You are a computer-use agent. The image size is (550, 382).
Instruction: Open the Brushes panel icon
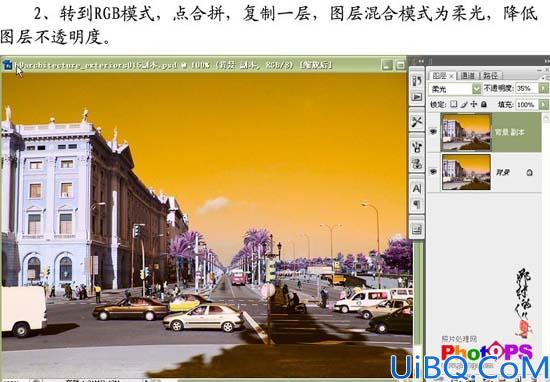click(x=417, y=147)
